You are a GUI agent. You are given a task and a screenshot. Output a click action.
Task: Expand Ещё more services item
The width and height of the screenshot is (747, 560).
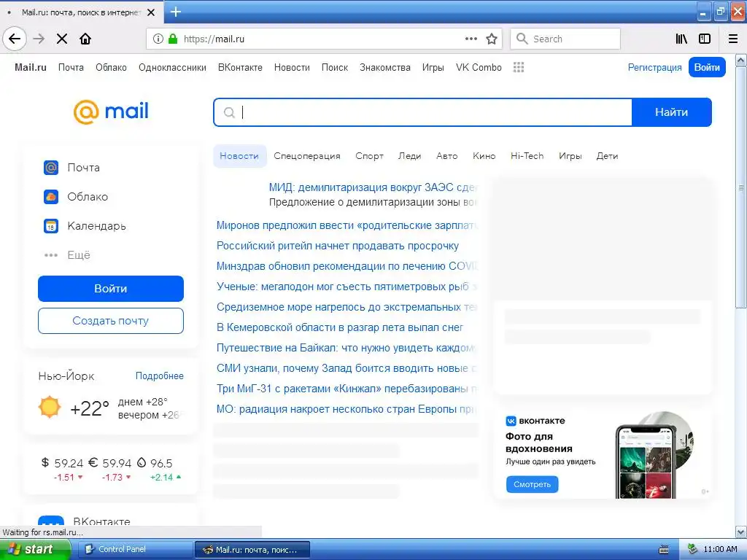67,255
